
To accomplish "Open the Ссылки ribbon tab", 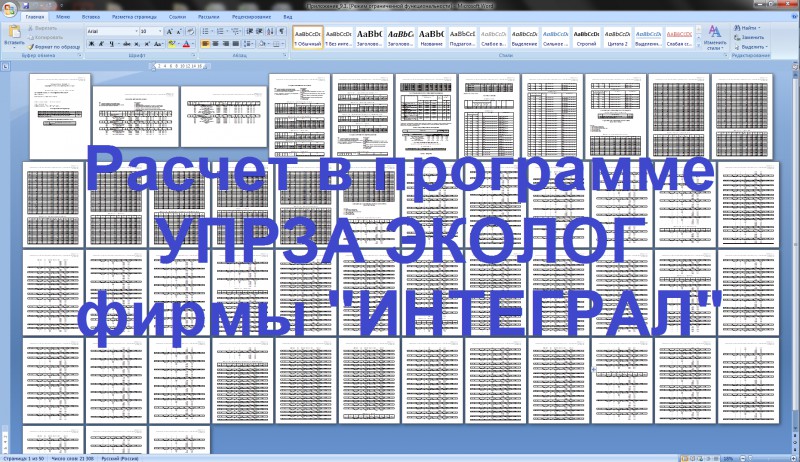I will (178, 17).
